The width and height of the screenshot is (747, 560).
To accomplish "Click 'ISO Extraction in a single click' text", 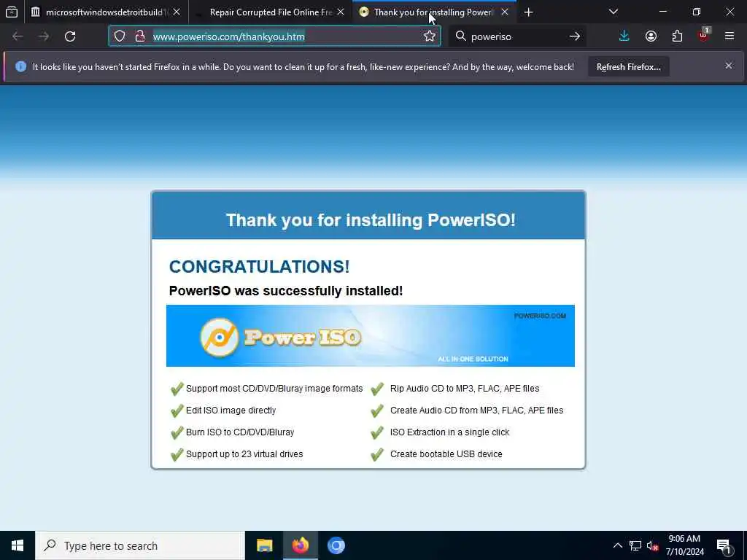I will click(x=449, y=432).
